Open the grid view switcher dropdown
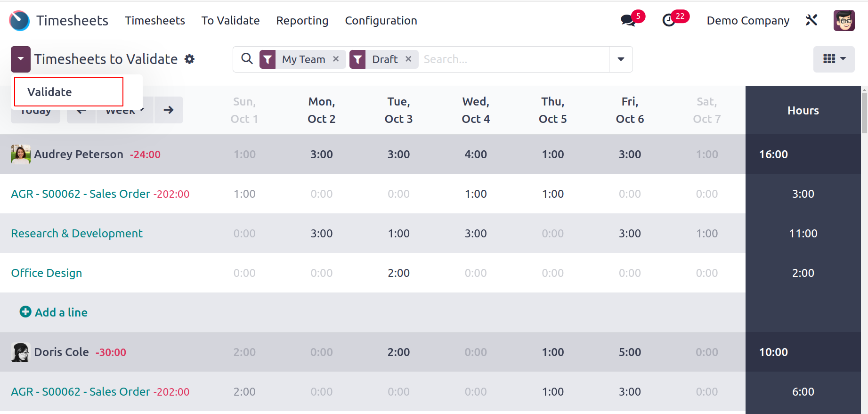868x414 pixels. pyautogui.click(x=834, y=59)
